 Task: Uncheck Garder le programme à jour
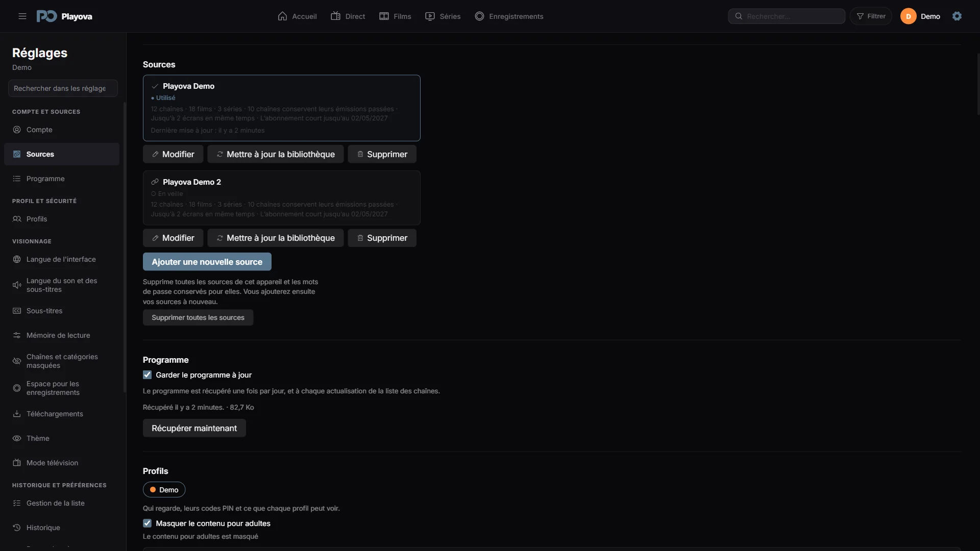(x=147, y=375)
